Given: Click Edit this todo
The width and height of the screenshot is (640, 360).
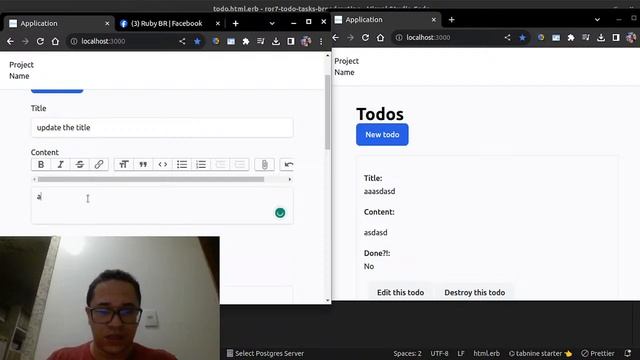Looking at the screenshot, I should 400,292.
